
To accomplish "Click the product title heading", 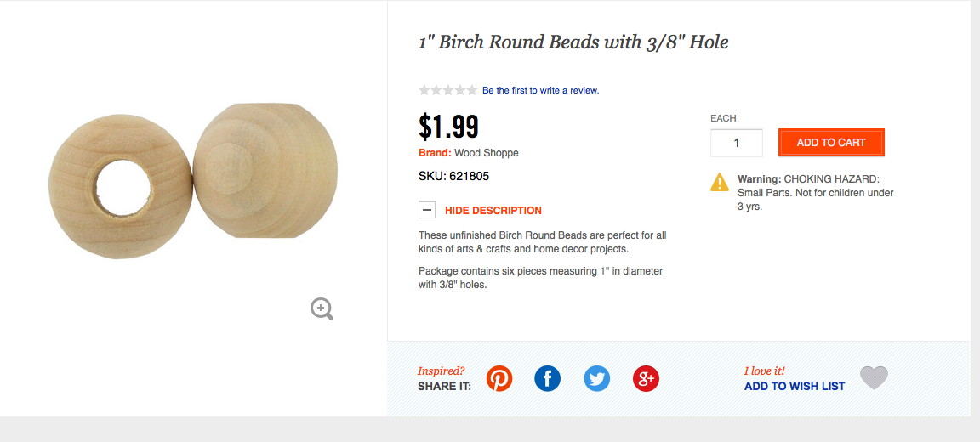I will (x=573, y=42).
